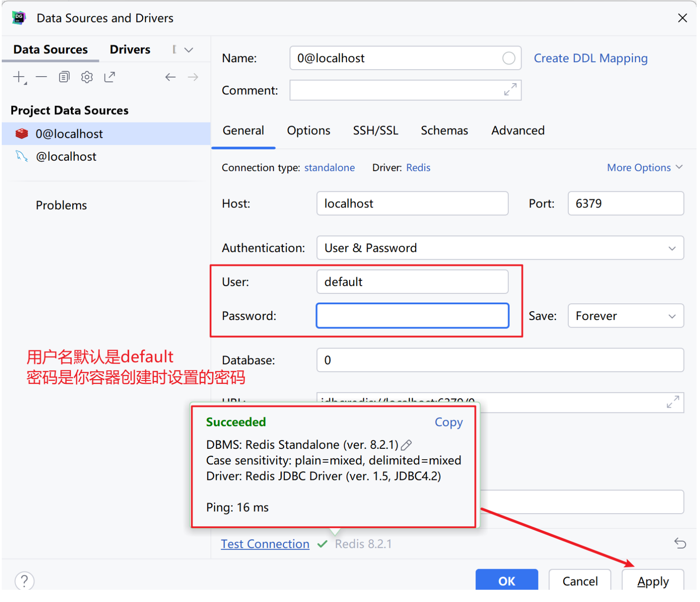Open the Advanced tab
Viewport: 700px width, 602px height.
click(x=518, y=130)
